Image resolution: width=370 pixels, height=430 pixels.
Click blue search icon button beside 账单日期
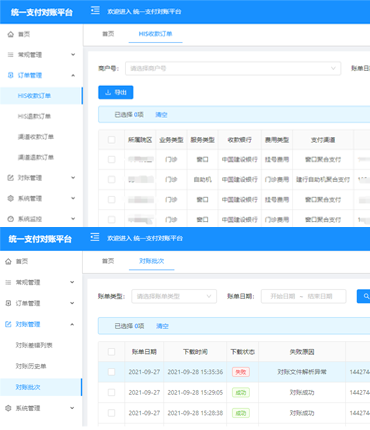tap(364, 296)
